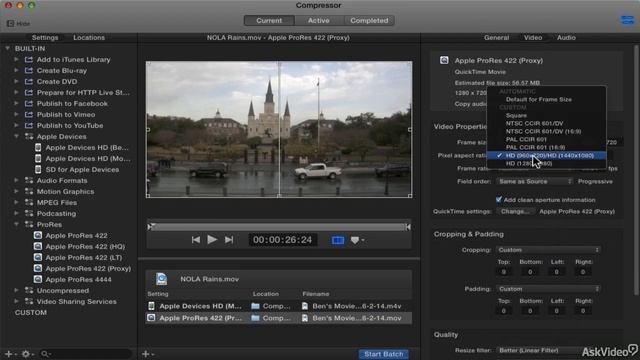Viewport: 640px width, 360px height.
Task: Select the Publish to Facebook icon
Action: pos(29,103)
